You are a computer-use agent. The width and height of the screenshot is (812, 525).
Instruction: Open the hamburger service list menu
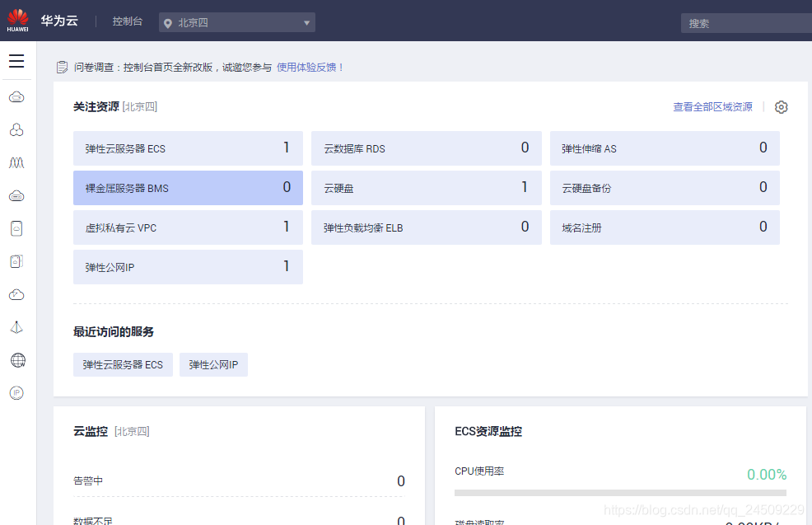coord(16,61)
